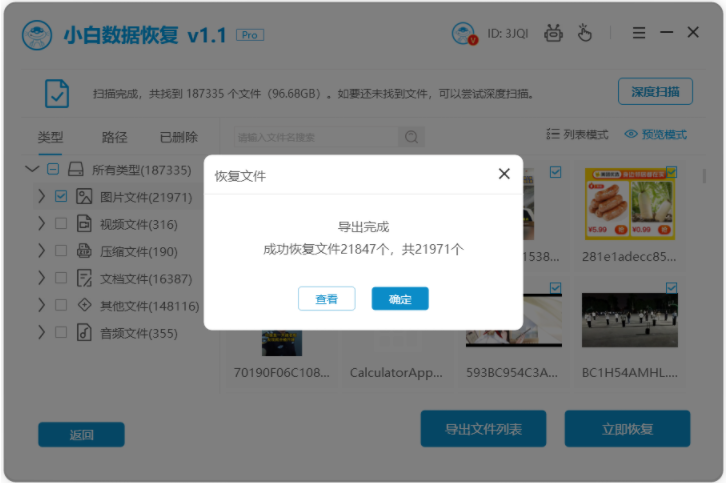726x485 pixels.
Task: Select the 281e1adecc85 sausage thumbnail
Action: coord(629,204)
